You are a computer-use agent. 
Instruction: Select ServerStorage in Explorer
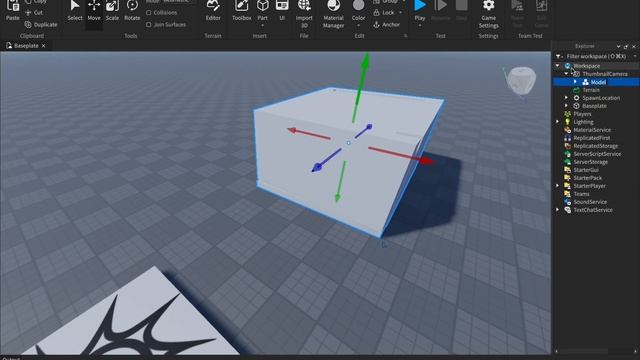(x=590, y=162)
